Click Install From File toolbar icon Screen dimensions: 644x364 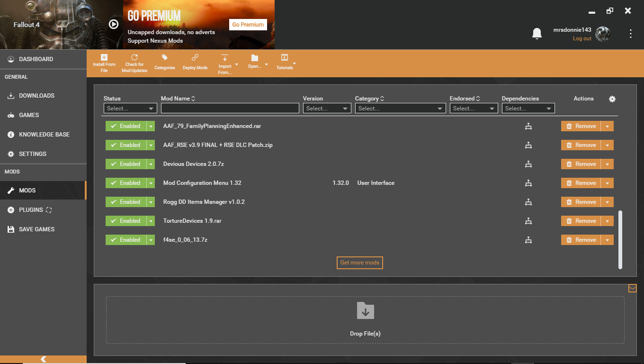(x=104, y=57)
